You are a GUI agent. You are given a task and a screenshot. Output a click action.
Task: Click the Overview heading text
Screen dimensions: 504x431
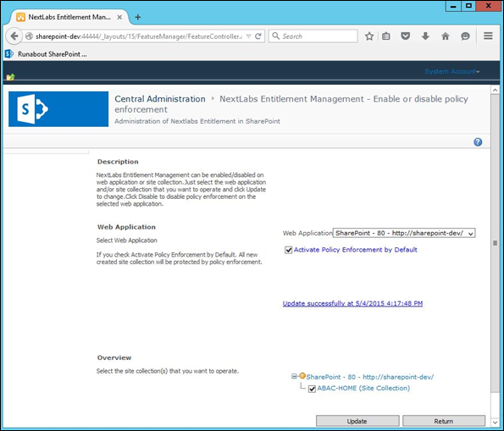pos(114,357)
